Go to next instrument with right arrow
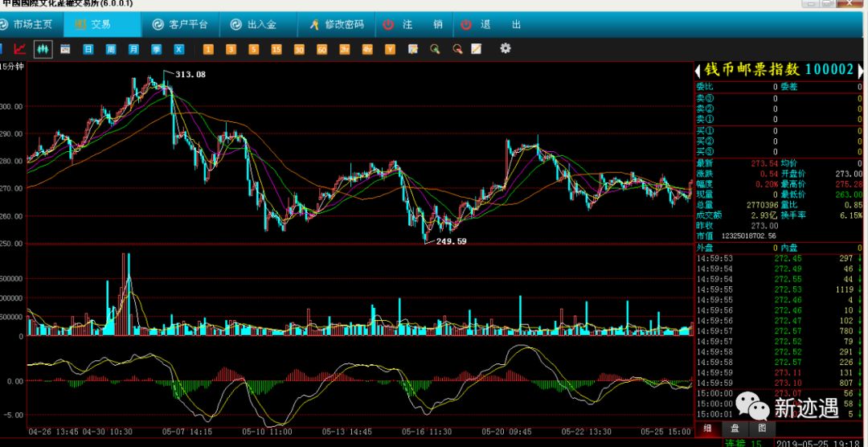Screen dimensions: 868x447 coord(860,70)
